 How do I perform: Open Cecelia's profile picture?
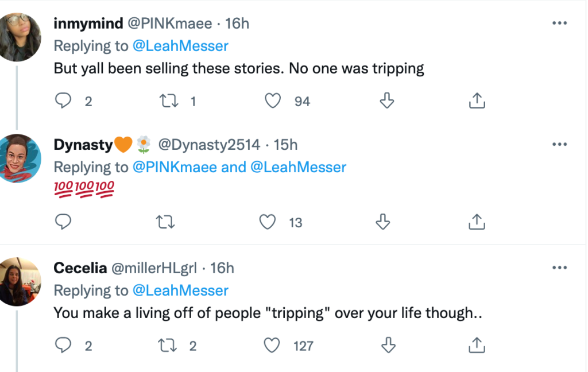tap(21, 281)
